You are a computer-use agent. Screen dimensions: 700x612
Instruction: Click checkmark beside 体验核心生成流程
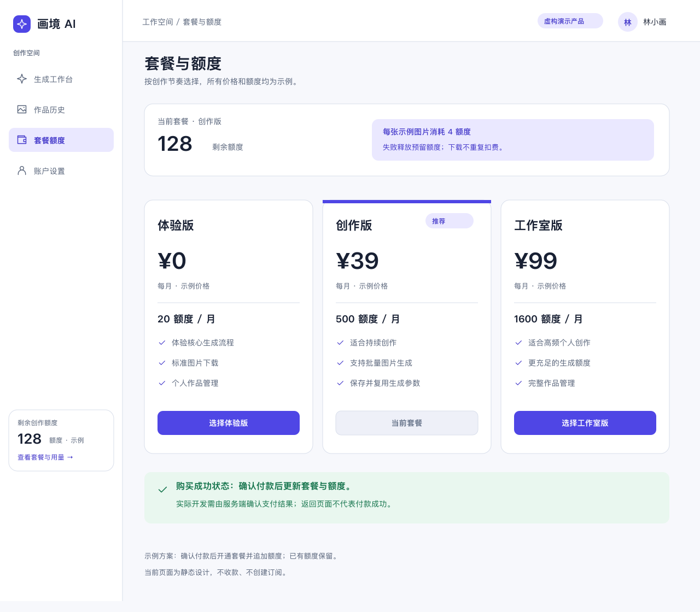pos(162,343)
